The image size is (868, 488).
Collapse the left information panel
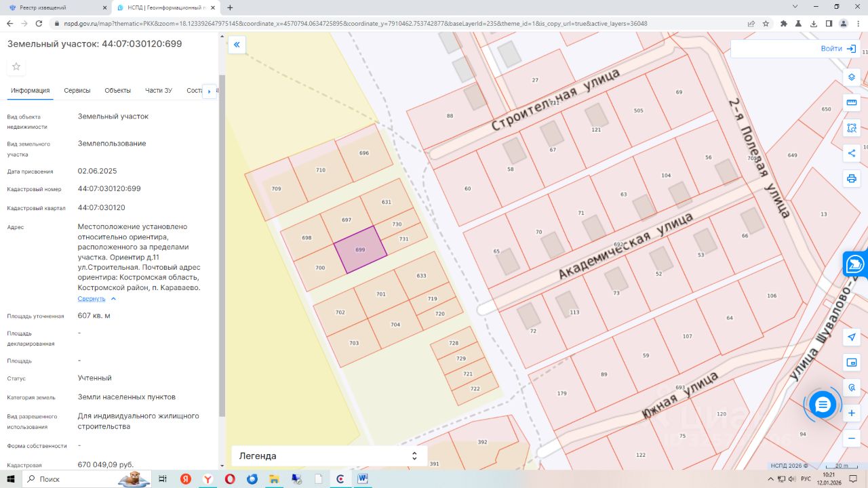(x=237, y=45)
